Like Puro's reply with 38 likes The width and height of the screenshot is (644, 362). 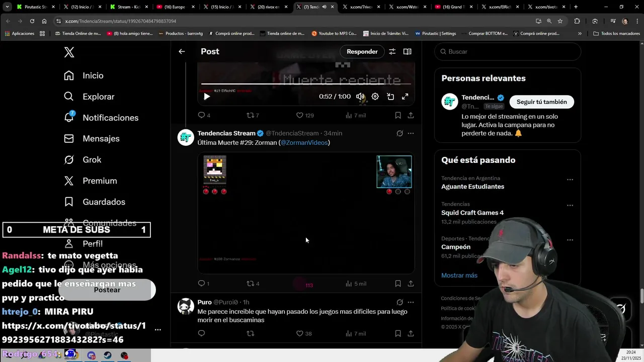[x=304, y=333]
